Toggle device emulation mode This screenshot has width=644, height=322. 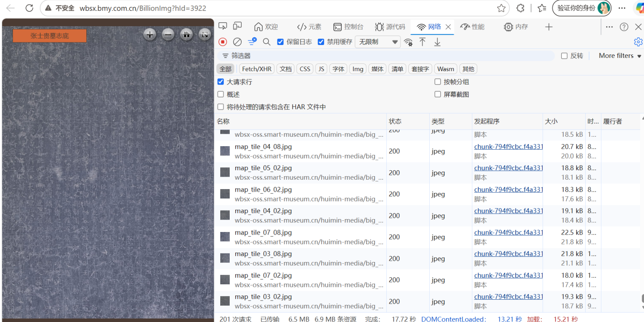coord(237,27)
